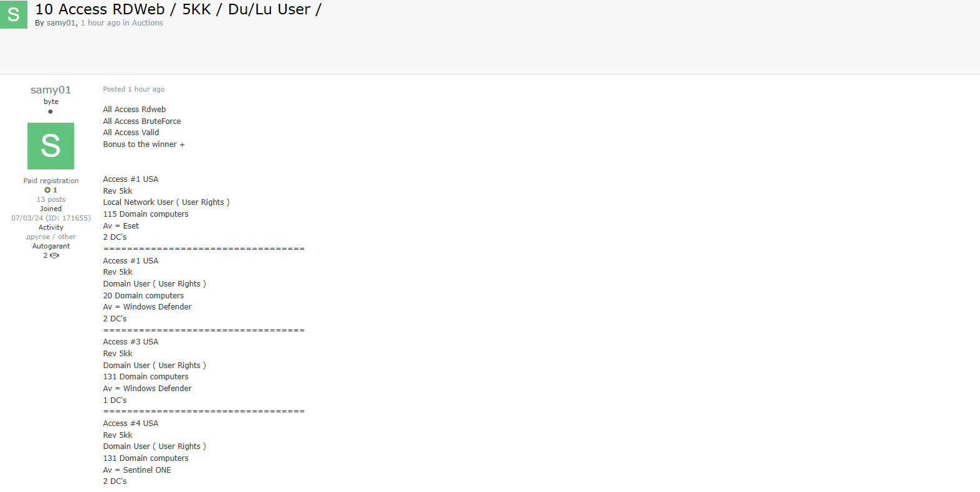Click the small green S avatar in header
Screen dimensions: 980x492
14,14
